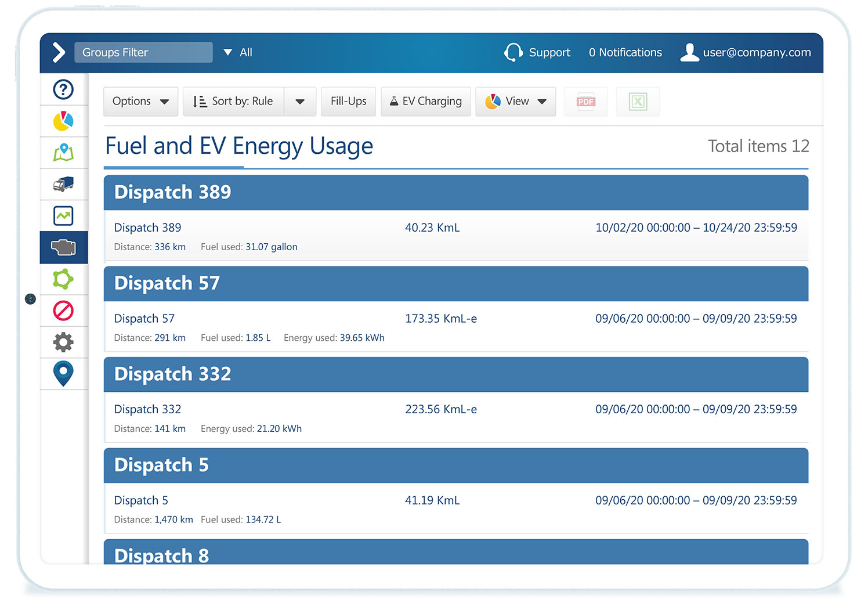
Task: Select the Engine sidebar icon
Action: tap(63, 248)
